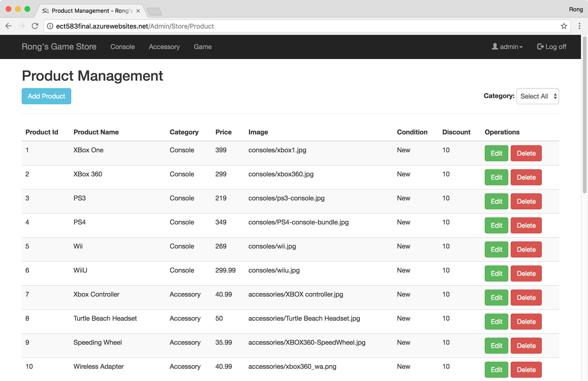The width and height of the screenshot is (588, 381).
Task: Click 'consoles/wiiu.jpg' image path
Action: click(274, 270)
